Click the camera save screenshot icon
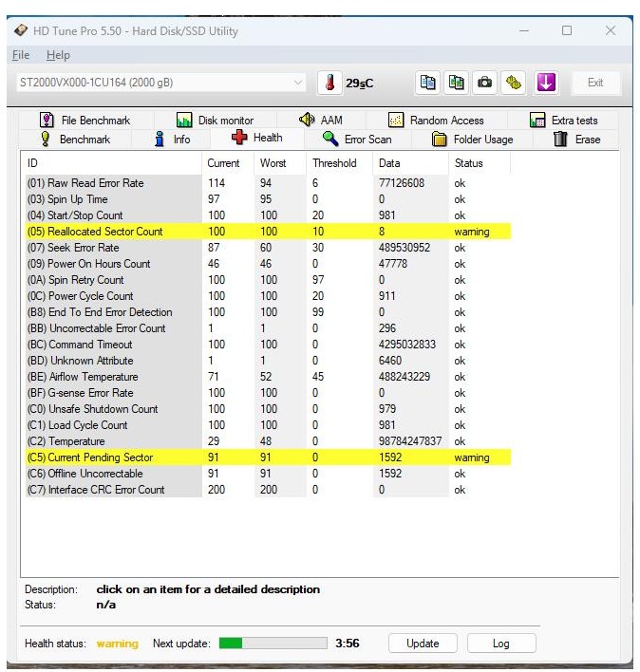Viewport: 640px width, 672px height. (485, 83)
